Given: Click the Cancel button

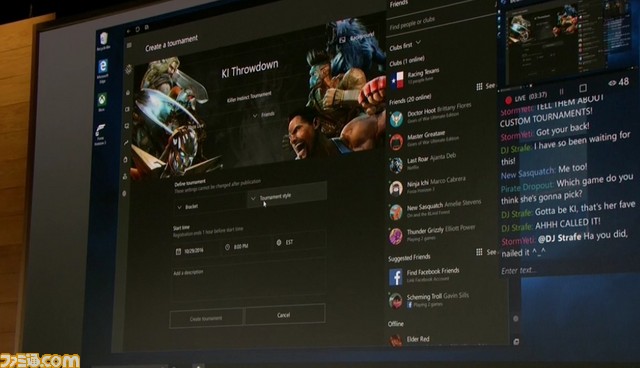Looking at the screenshot, I should pos(284,315).
